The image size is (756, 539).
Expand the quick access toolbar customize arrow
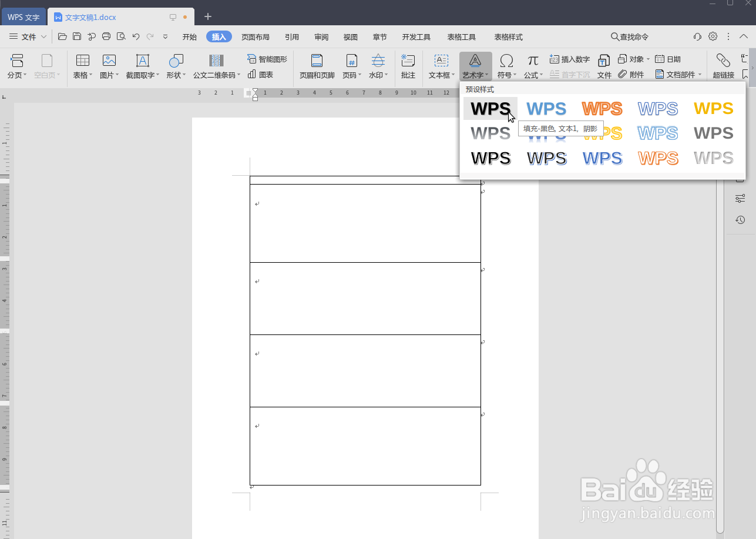click(165, 36)
